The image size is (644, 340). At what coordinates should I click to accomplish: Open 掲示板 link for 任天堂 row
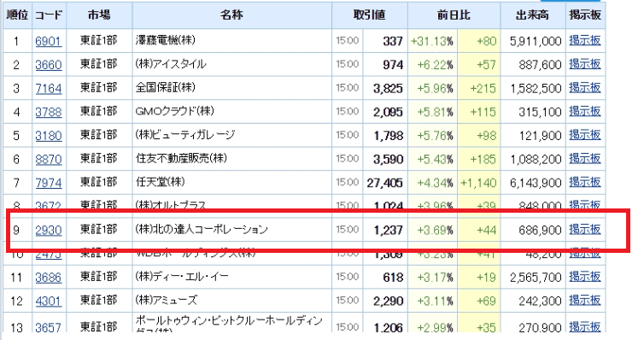[x=585, y=182]
